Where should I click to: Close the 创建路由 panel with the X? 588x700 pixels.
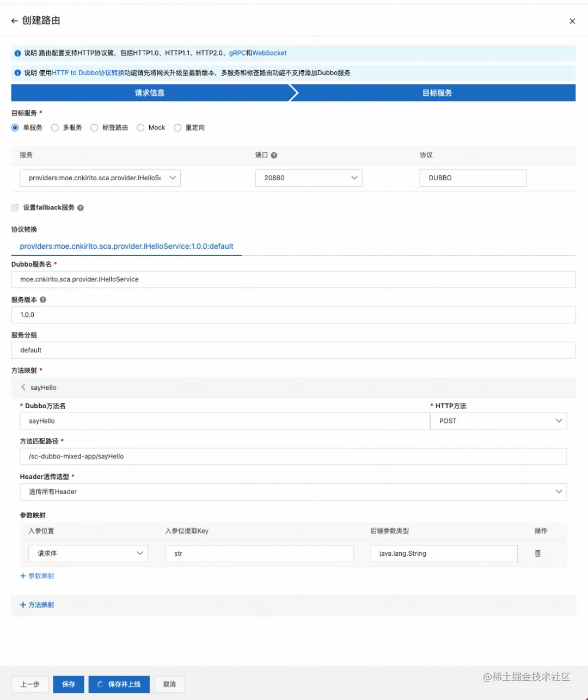click(x=572, y=21)
